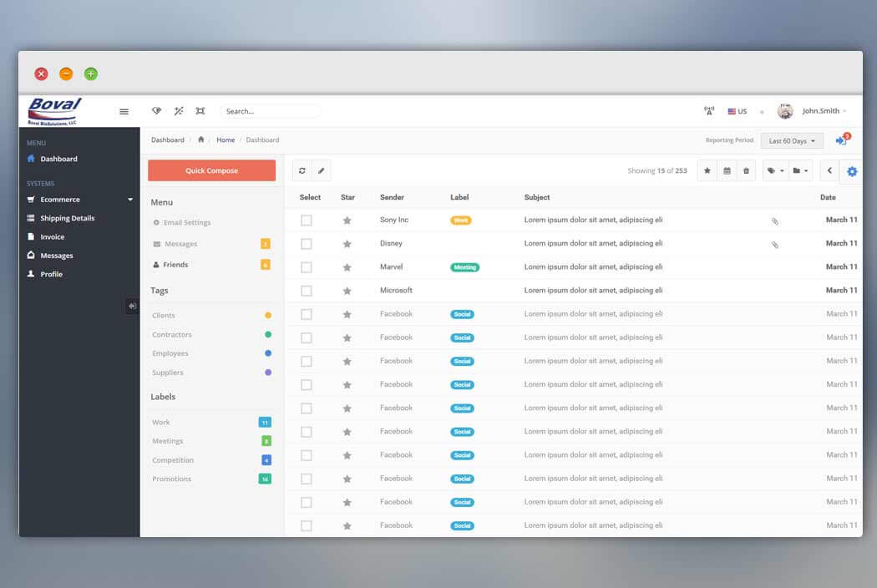Click the home icon in breadcrumb

click(x=200, y=139)
